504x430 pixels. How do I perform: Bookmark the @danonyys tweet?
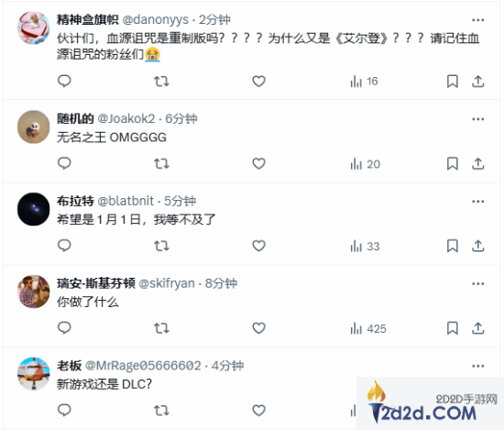click(453, 82)
